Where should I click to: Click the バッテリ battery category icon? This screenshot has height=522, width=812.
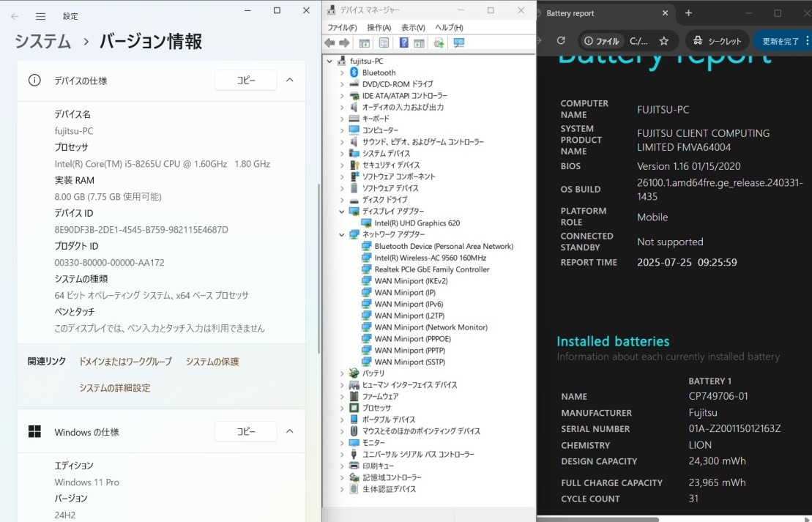point(354,373)
